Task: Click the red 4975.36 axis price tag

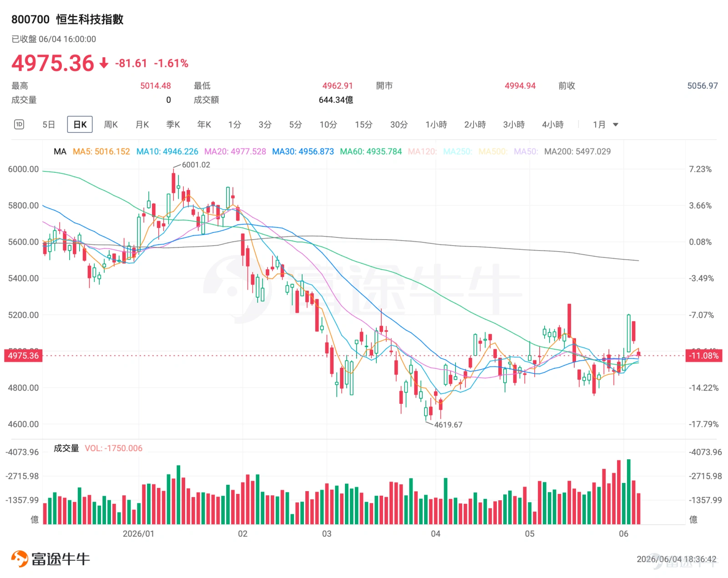Action: coord(24,356)
